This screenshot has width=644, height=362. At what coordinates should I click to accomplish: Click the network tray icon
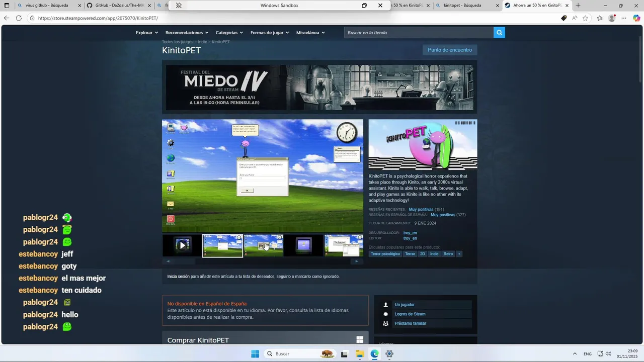pos(600,353)
